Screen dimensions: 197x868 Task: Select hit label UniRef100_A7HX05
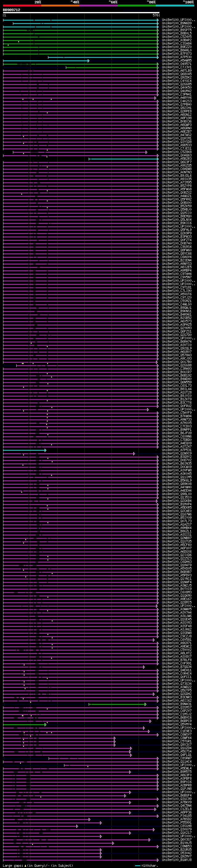(177, 423)
